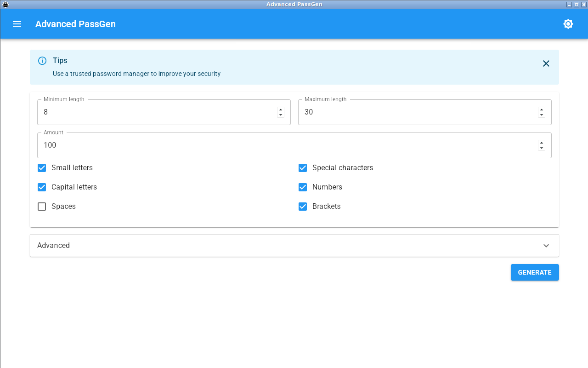This screenshot has height=368, width=588.
Task: Click the "Advanced" section label
Action: [x=53, y=246]
